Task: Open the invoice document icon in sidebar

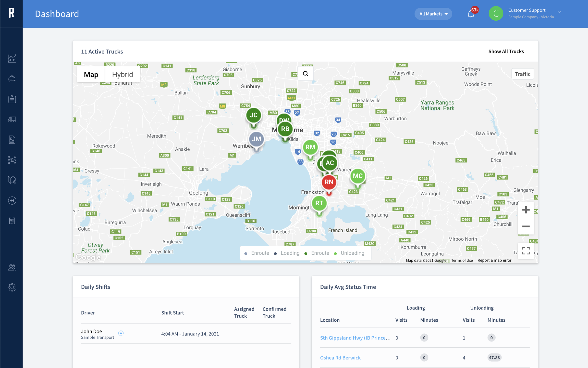Action: click(12, 140)
